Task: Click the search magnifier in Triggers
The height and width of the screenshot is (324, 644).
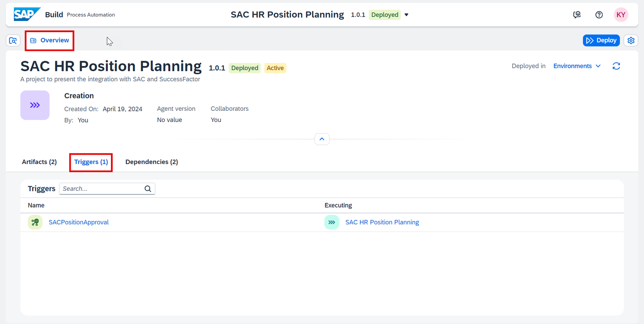Action: click(x=148, y=189)
